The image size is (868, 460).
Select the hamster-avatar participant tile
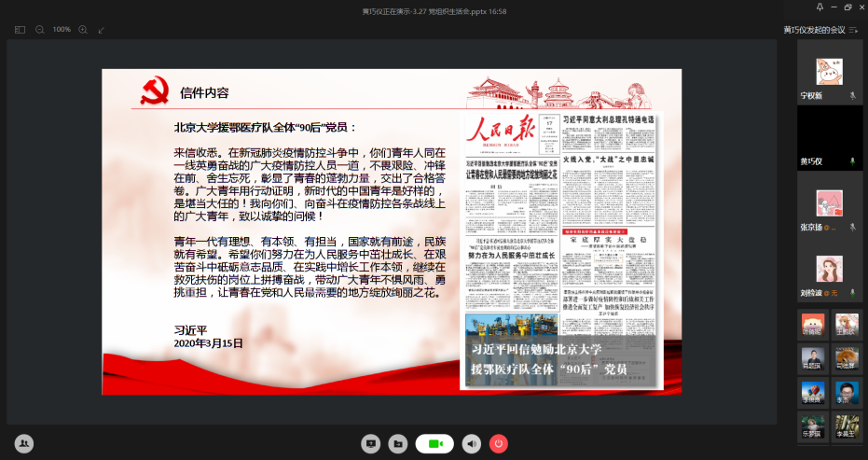pos(847,359)
